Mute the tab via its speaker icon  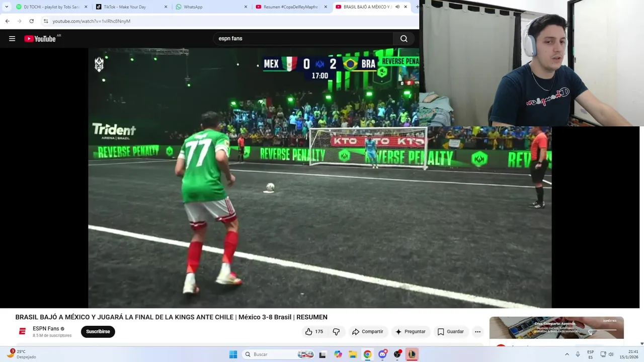pyautogui.click(x=397, y=7)
